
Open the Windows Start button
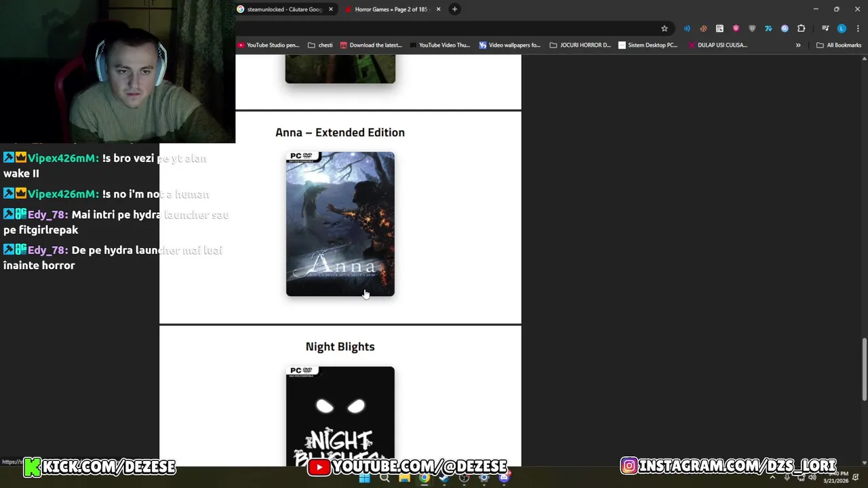364,478
